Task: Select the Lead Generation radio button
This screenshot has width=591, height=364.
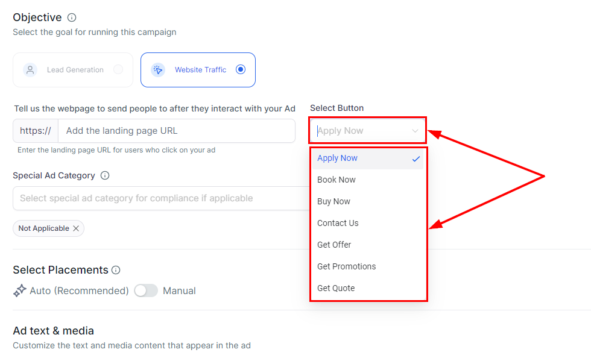Action: 118,69
